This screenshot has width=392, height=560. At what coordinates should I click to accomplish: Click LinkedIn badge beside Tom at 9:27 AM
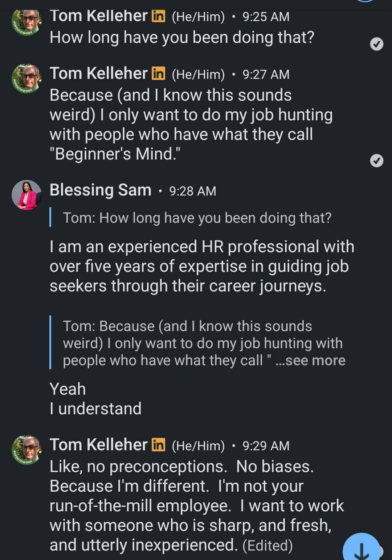[x=158, y=73]
